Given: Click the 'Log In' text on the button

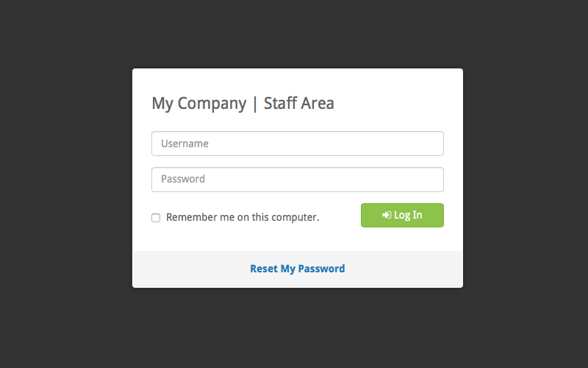Looking at the screenshot, I should click(408, 216).
